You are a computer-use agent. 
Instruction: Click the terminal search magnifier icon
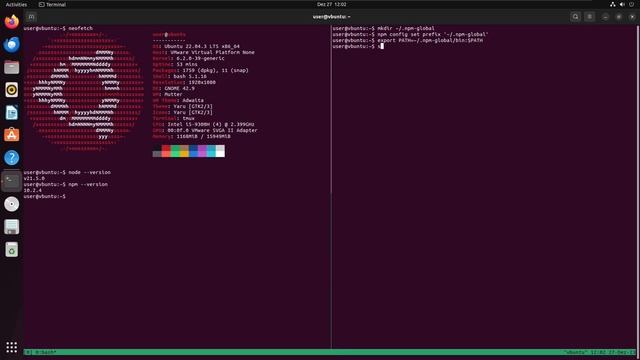576,17
